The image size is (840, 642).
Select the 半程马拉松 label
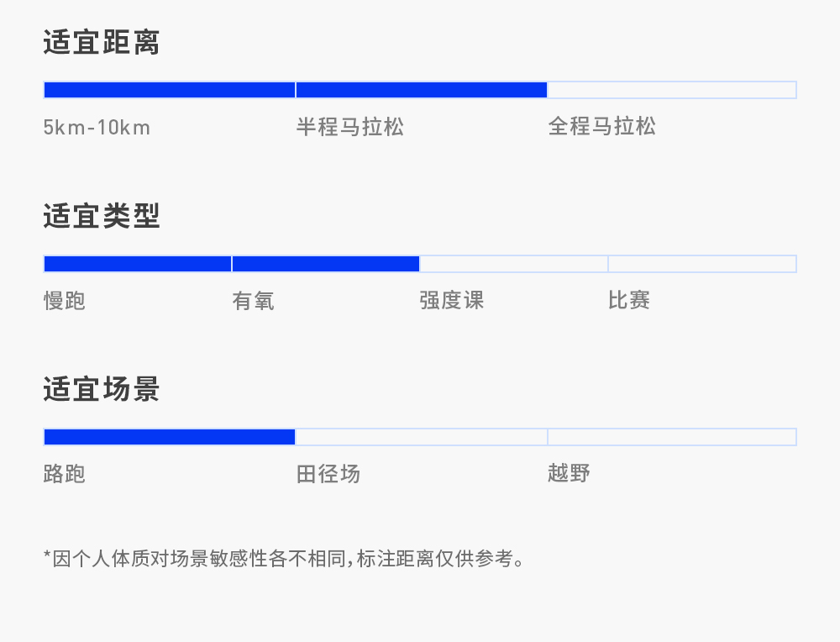[x=349, y=128]
